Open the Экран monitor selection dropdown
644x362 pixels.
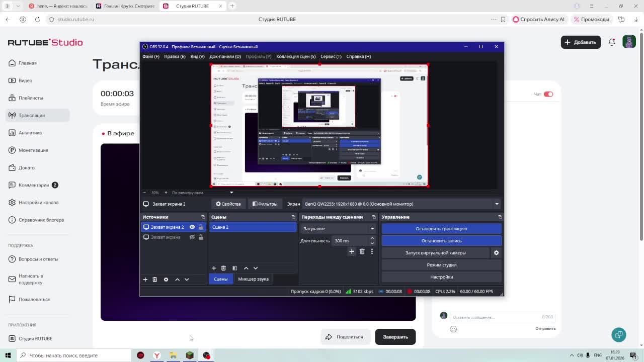(401, 204)
